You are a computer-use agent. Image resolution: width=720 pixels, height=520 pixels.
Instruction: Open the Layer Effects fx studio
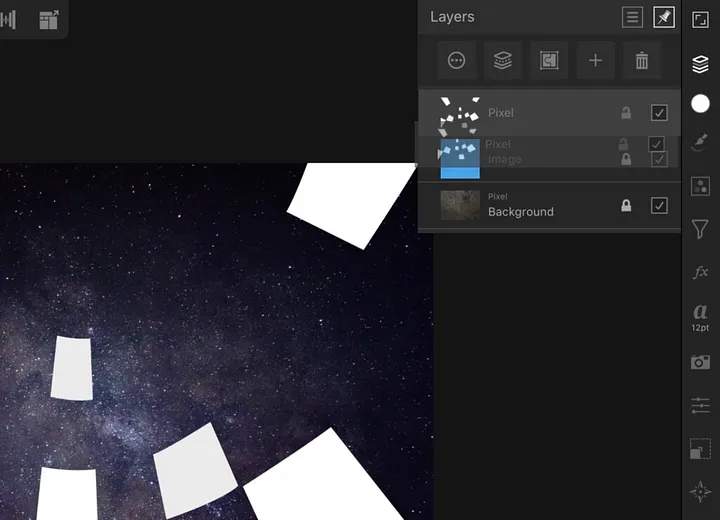pyautogui.click(x=700, y=272)
